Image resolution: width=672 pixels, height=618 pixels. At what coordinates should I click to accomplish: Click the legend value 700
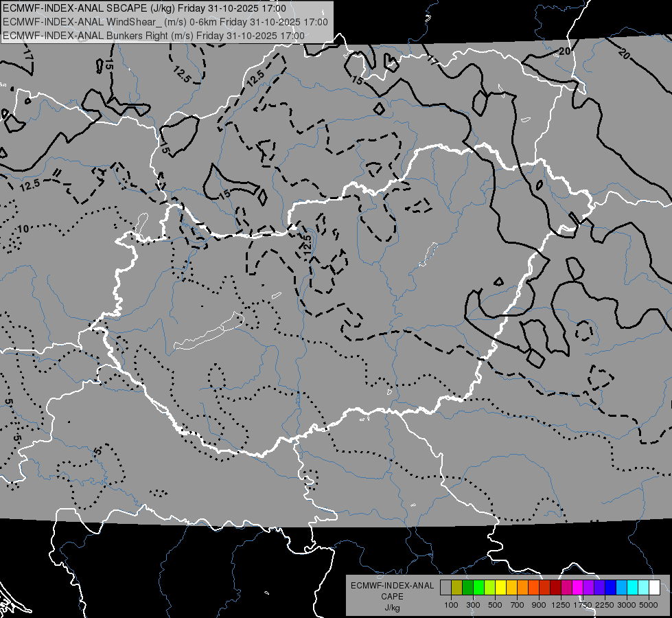[x=518, y=605]
